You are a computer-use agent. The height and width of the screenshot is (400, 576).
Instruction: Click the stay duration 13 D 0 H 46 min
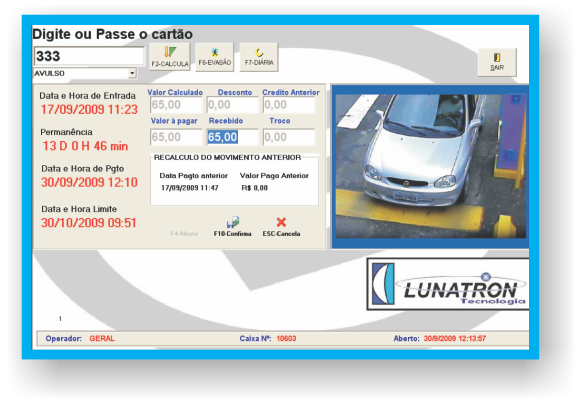[x=85, y=146]
